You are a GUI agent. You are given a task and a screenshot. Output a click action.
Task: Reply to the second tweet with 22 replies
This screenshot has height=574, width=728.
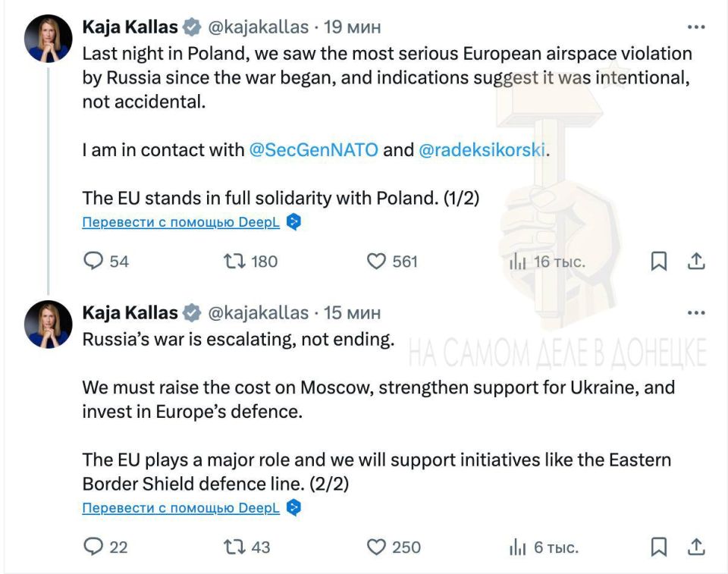(93, 547)
